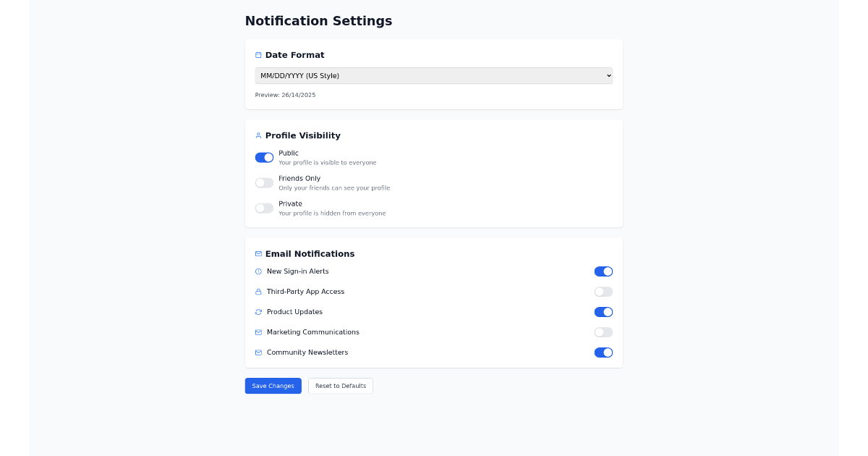Click the Notification Settings heading
This screenshot has height=456, width=868.
(x=318, y=21)
